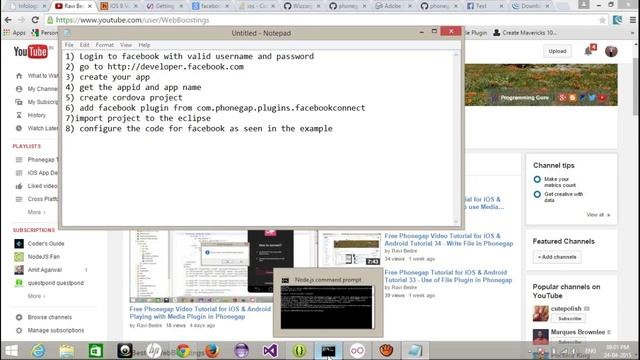Screen dimensions: 640x360
Task: Launch Firefox from the taskbar
Action: coord(212,351)
